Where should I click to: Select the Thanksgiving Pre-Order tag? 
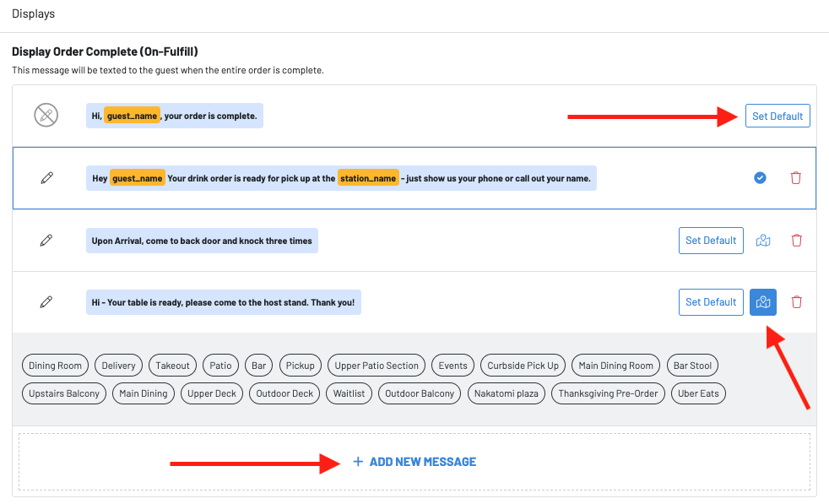[608, 393]
